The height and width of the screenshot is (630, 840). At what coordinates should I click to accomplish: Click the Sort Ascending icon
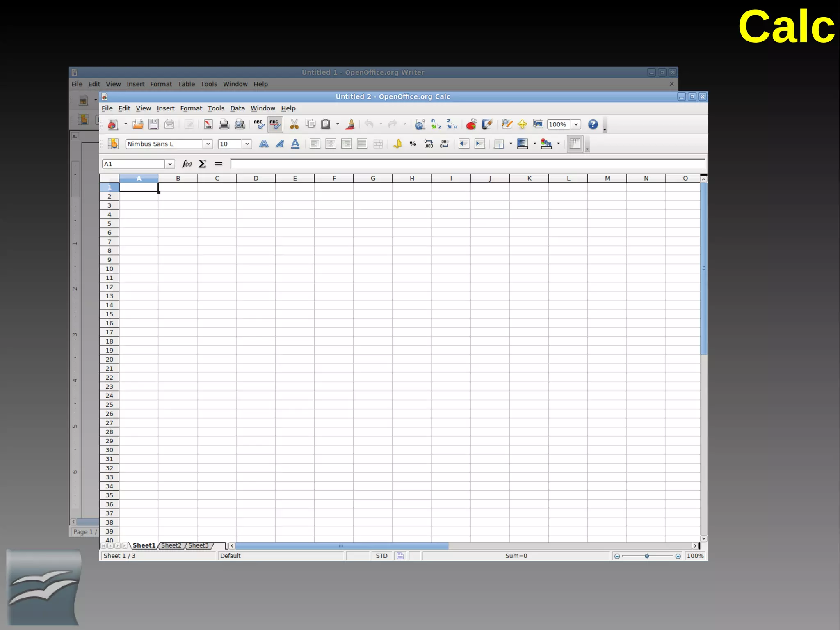point(436,124)
